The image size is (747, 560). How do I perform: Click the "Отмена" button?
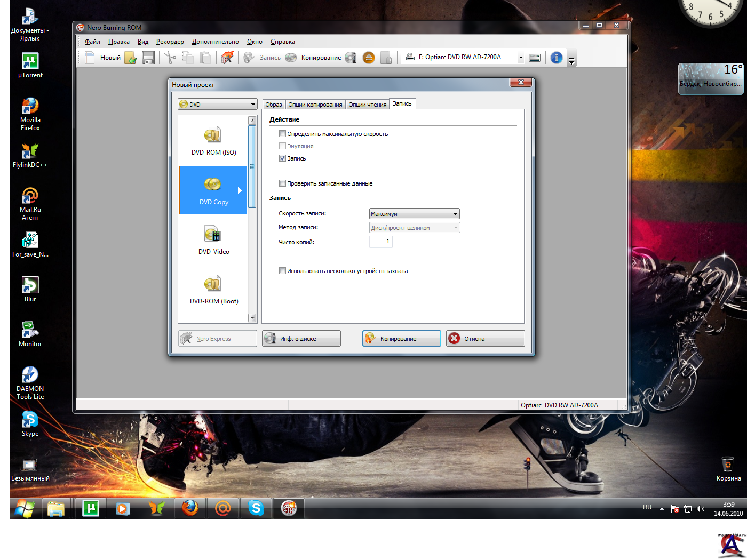coord(485,339)
